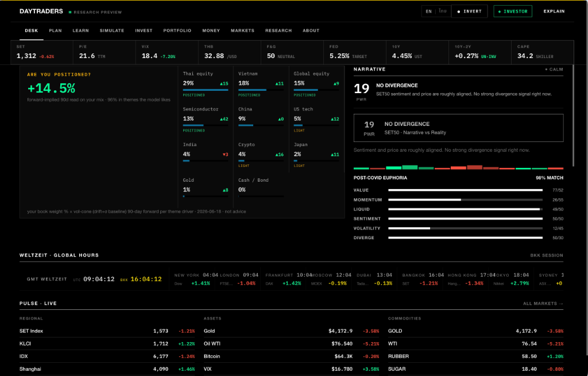The width and height of the screenshot is (588, 376).
Task: Toggle the INVERT color mode
Action: click(470, 11)
